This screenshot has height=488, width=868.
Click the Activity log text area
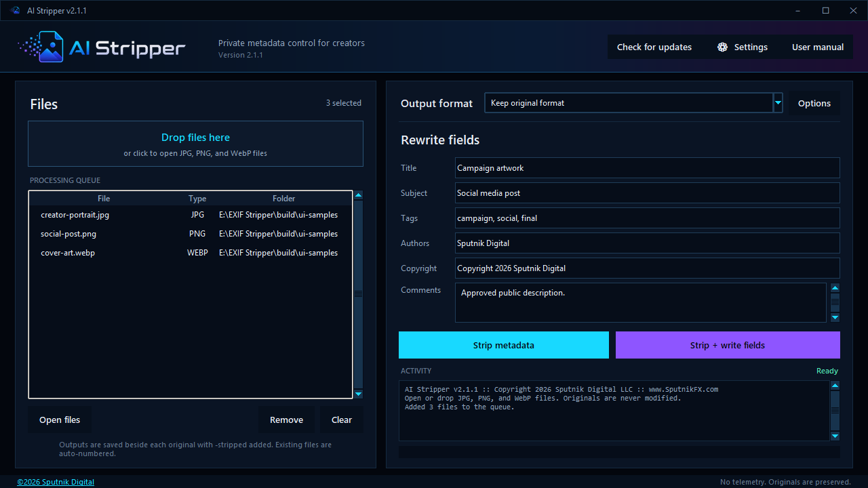coord(614,411)
